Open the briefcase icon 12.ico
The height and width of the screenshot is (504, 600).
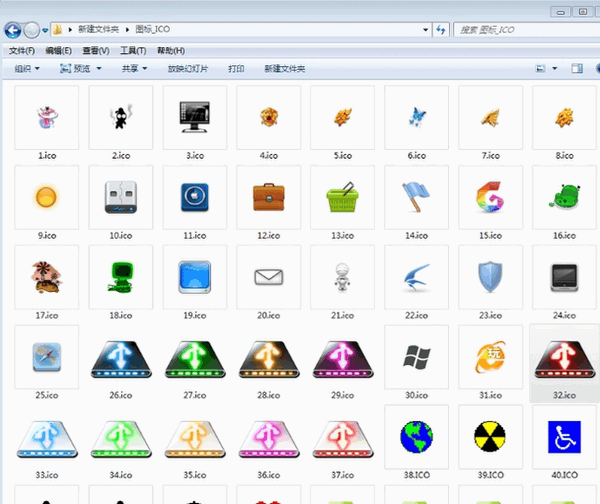click(268, 197)
